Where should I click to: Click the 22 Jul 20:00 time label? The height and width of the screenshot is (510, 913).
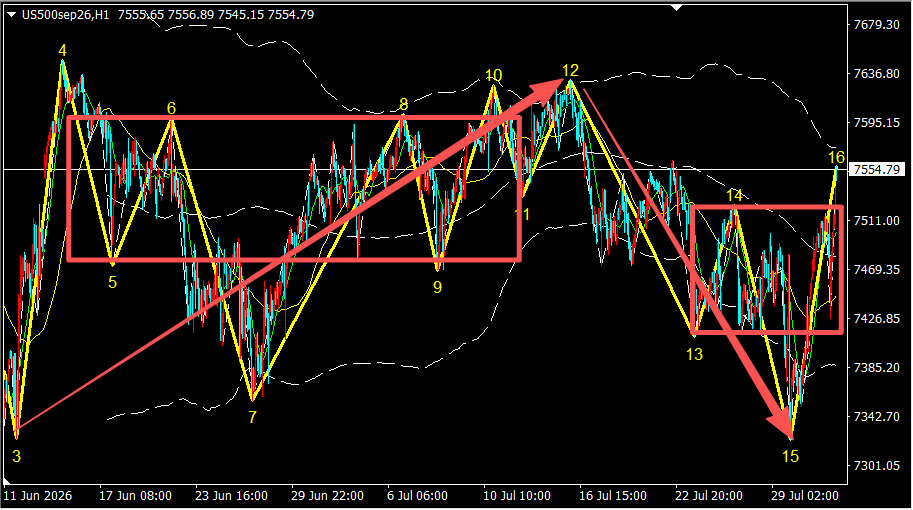pyautogui.click(x=709, y=496)
